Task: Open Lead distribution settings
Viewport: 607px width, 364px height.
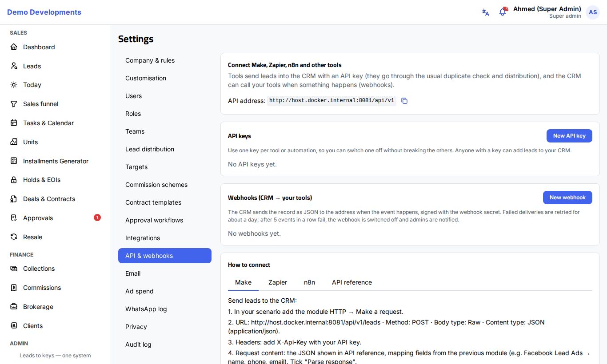Action: point(165,149)
